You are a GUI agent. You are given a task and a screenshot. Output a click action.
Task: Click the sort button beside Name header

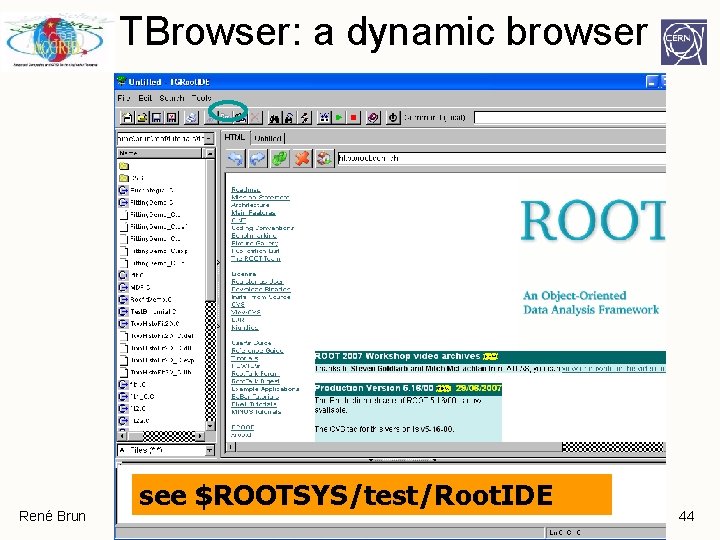coord(209,153)
